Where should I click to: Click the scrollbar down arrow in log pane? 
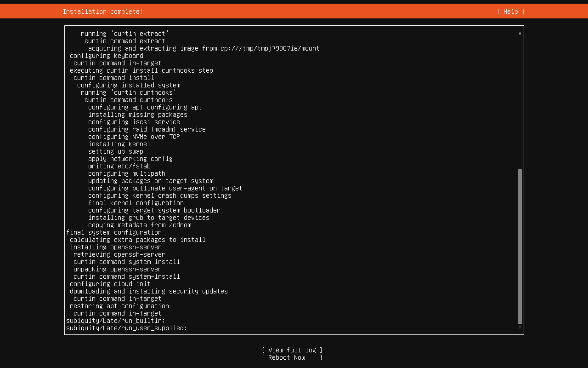520,328
